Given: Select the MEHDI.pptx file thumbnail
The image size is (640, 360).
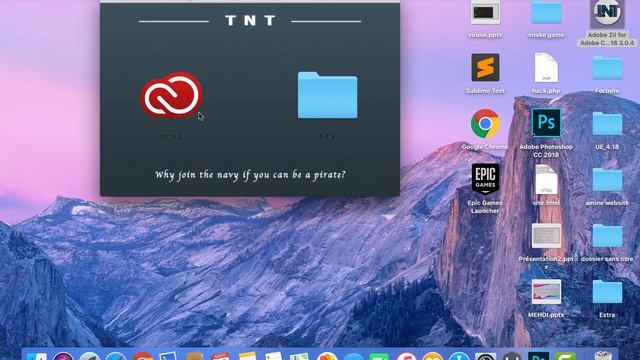Looking at the screenshot, I should [546, 291].
